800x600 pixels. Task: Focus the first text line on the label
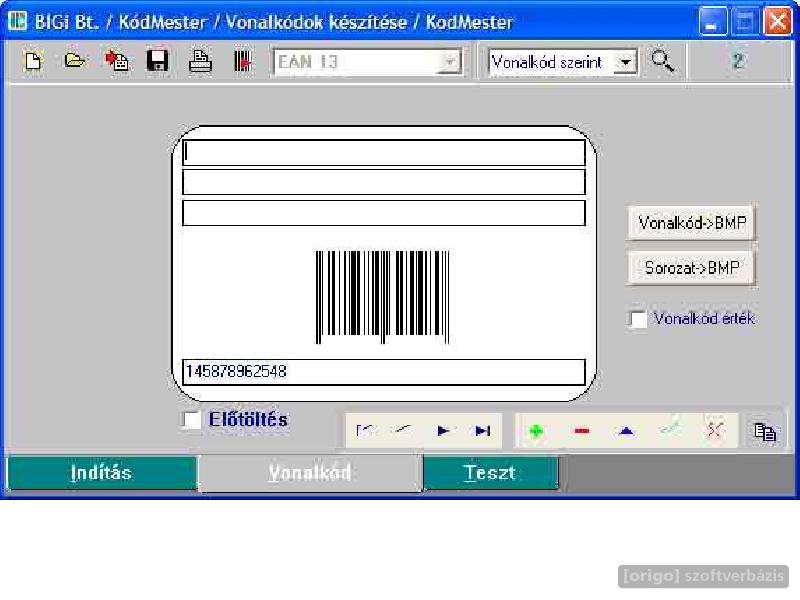384,153
